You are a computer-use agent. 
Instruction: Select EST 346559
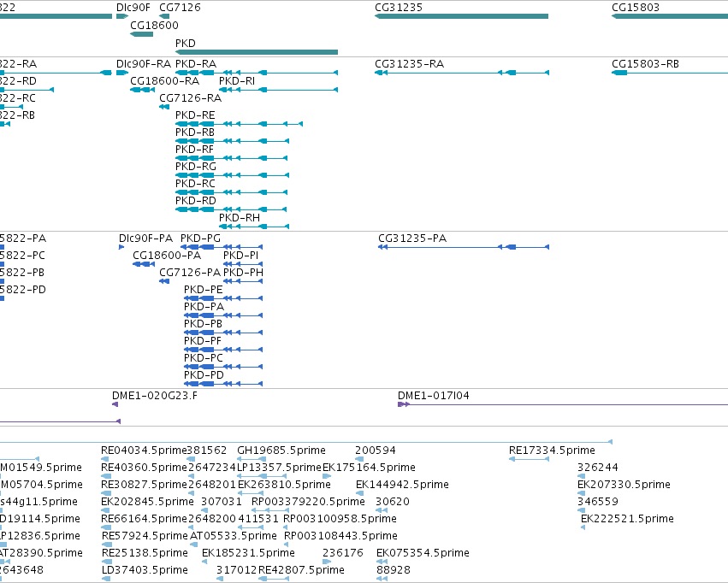pos(597,502)
